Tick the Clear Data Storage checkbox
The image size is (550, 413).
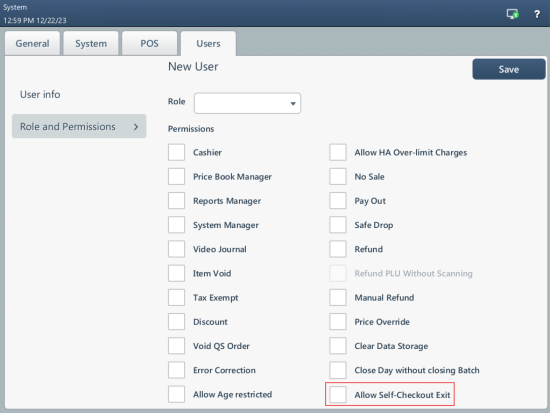coord(338,346)
